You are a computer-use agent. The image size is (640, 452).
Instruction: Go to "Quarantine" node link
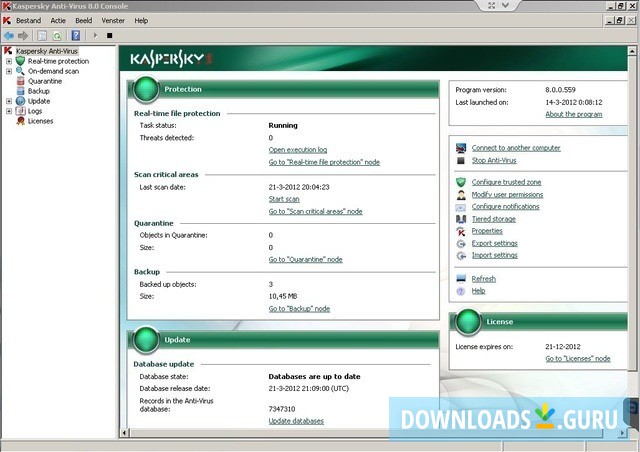305,259
